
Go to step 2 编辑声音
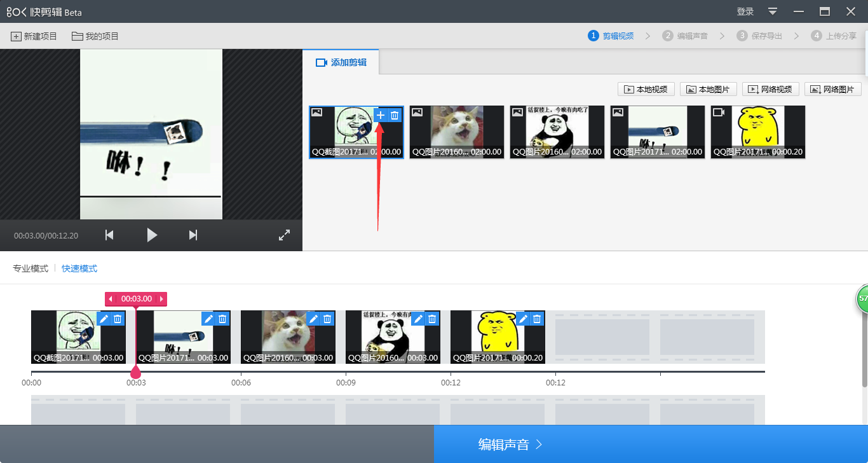(685, 36)
